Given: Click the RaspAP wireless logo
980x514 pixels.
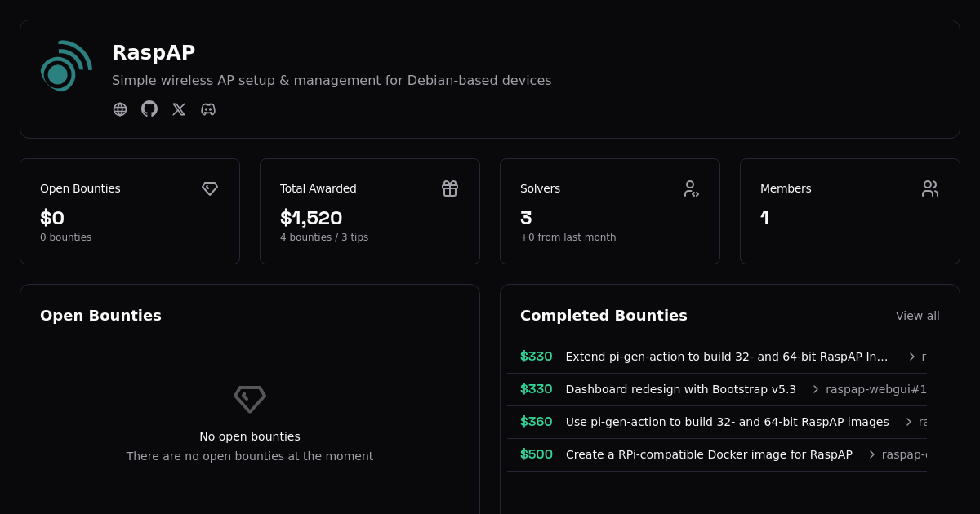Looking at the screenshot, I should click(66, 66).
